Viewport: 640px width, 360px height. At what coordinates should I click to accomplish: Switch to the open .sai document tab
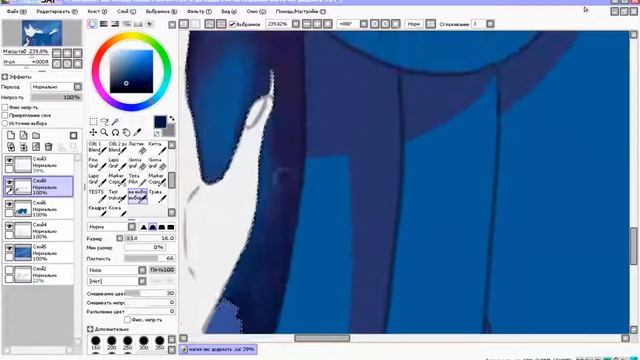pyautogui.click(x=218, y=349)
